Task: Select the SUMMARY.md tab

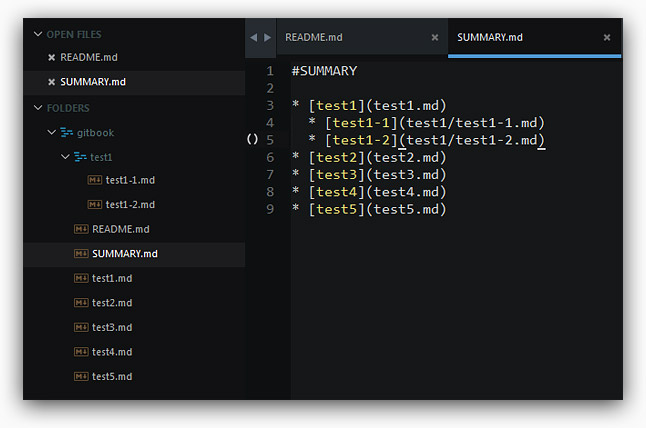Action: [x=490, y=38]
